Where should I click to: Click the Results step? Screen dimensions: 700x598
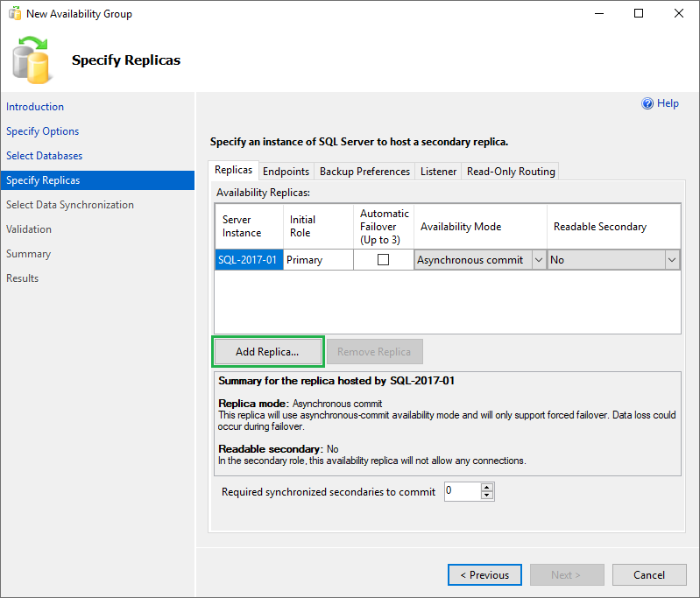tap(22, 278)
